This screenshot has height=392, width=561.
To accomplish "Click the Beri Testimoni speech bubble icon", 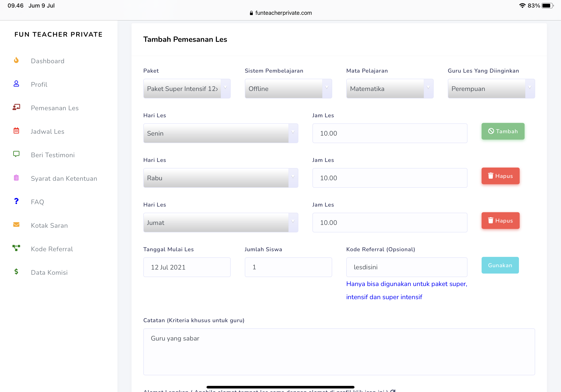I will pos(16,154).
